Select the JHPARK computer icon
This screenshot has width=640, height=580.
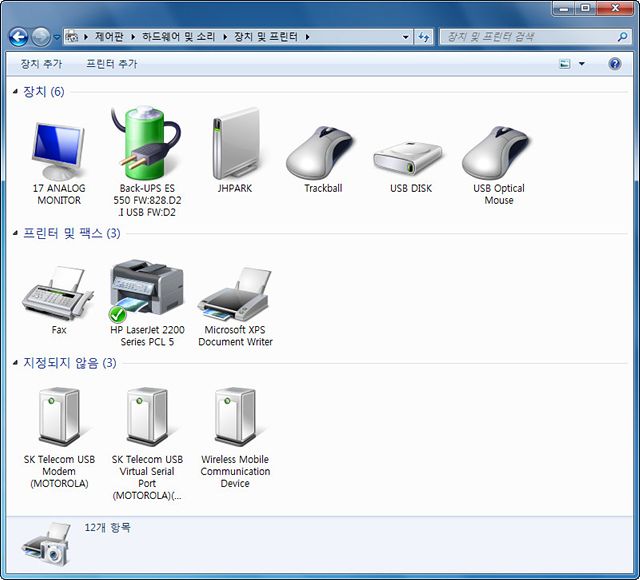(235, 143)
